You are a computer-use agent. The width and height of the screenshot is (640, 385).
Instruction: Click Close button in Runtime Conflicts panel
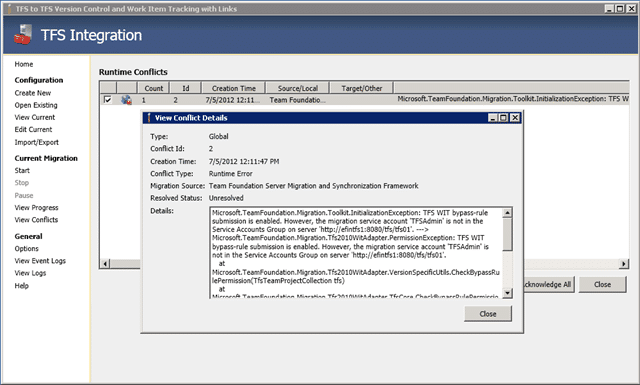[x=602, y=284]
